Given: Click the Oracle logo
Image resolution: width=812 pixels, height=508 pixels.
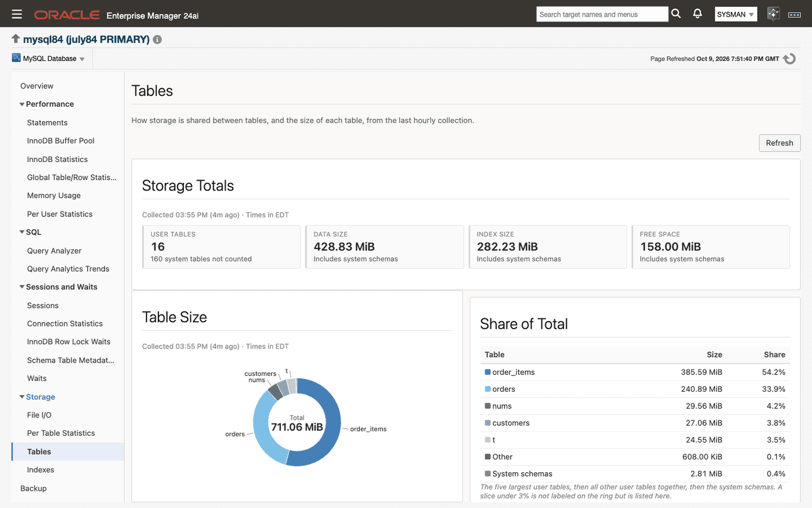Looking at the screenshot, I should 66,15.
